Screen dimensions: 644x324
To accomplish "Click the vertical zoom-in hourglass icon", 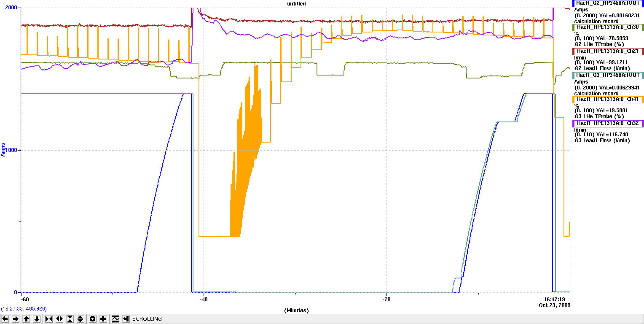I will click(x=70, y=319).
